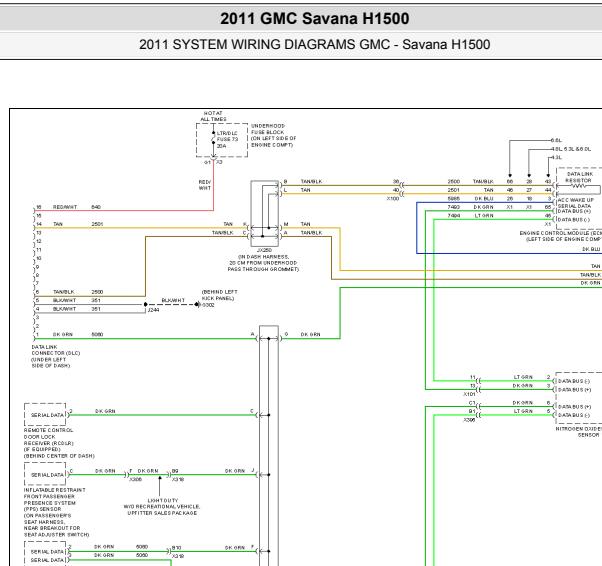Select the X100 connector label
The height and width of the screenshot is (566, 602).
point(393,199)
